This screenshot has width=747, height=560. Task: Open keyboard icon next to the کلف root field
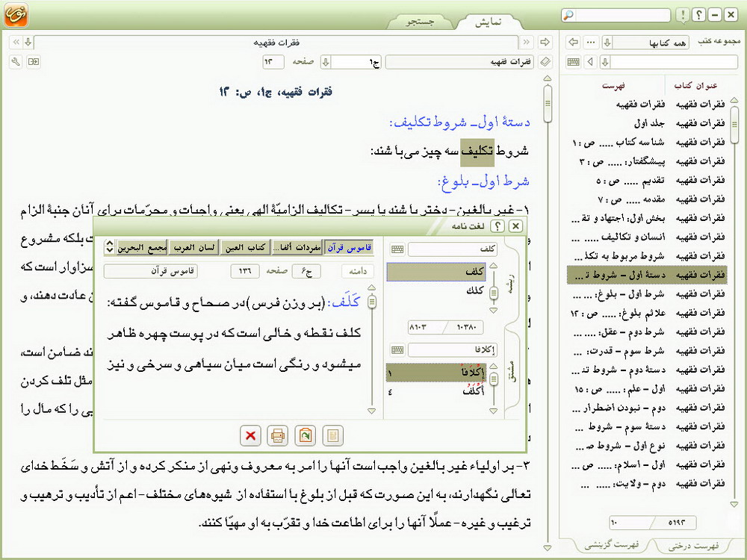pos(397,249)
